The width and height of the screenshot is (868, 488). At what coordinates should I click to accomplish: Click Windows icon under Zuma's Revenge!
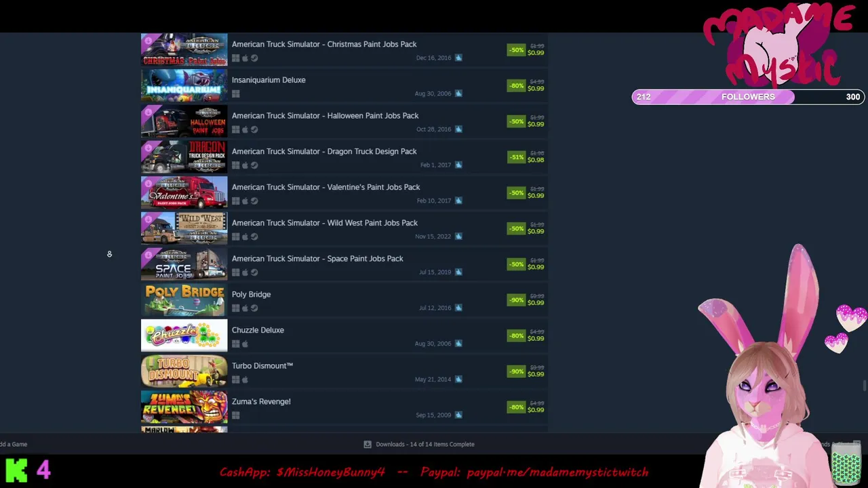[x=235, y=415]
